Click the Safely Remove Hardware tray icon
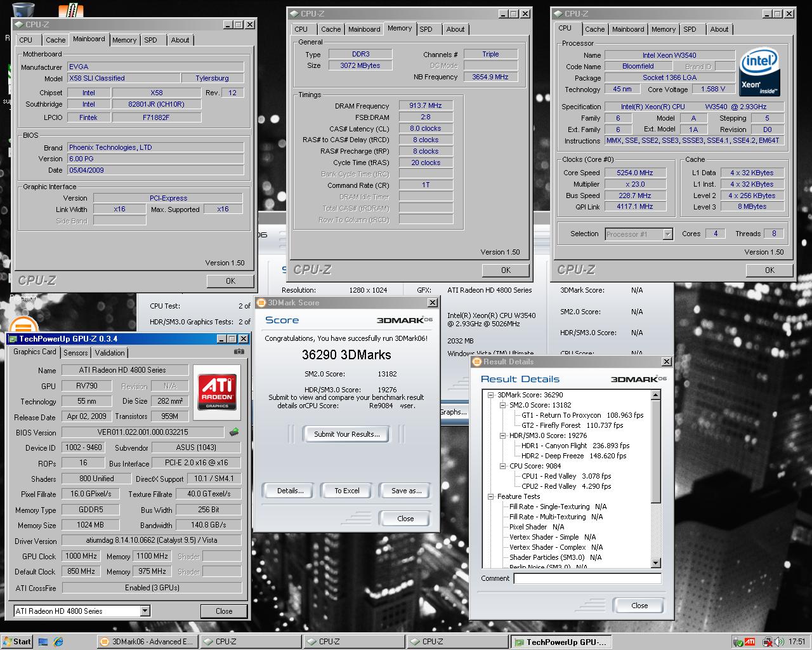812x650 pixels. (738, 642)
